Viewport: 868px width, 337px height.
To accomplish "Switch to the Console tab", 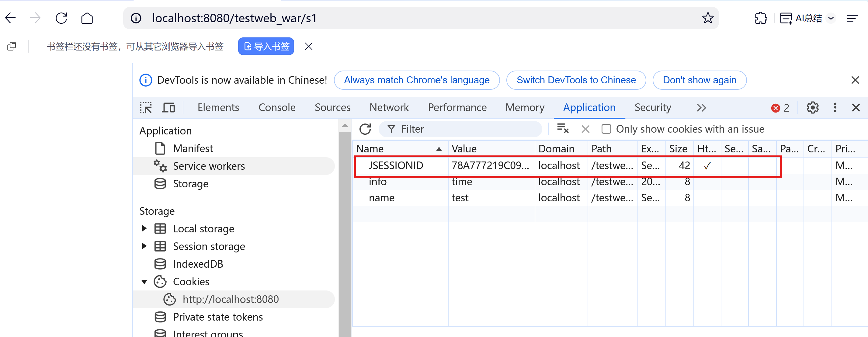I will [x=277, y=108].
